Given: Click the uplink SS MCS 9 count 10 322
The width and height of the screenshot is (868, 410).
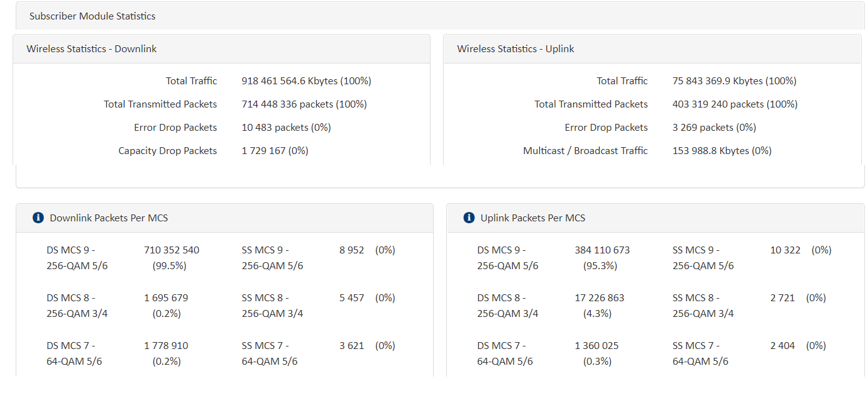Looking at the screenshot, I should click(x=785, y=250).
